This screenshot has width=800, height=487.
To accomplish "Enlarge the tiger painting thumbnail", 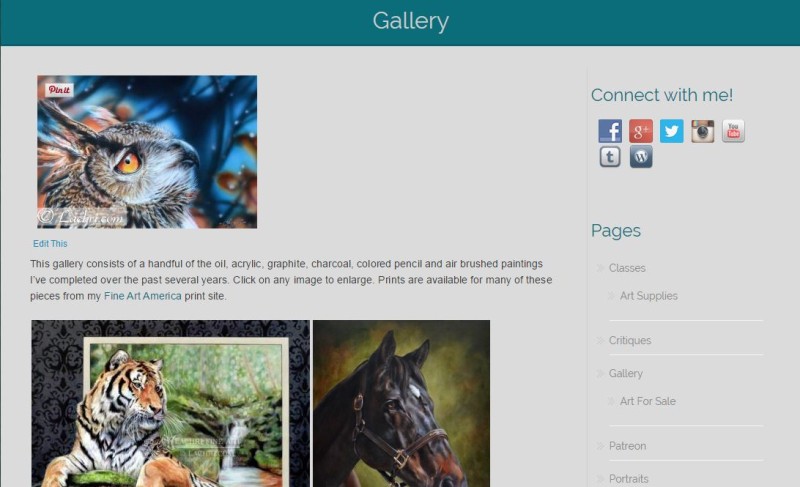I will (170, 403).
